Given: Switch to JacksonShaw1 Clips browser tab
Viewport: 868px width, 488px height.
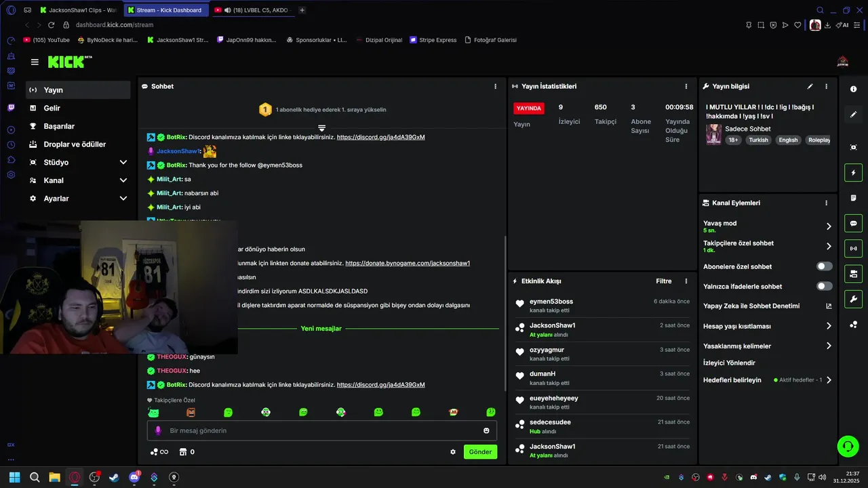Looking at the screenshot, I should point(79,10).
